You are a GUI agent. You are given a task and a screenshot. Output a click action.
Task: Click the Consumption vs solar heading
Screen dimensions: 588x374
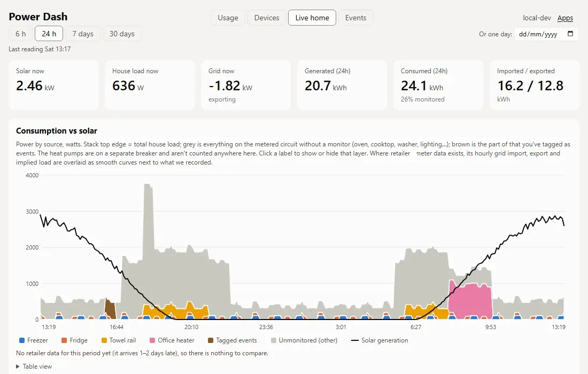click(x=57, y=131)
